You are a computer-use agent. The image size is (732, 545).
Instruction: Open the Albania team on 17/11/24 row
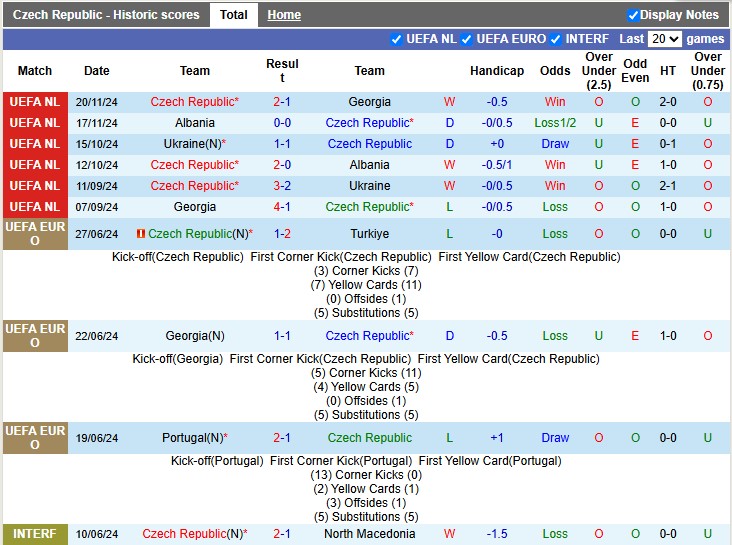point(195,123)
